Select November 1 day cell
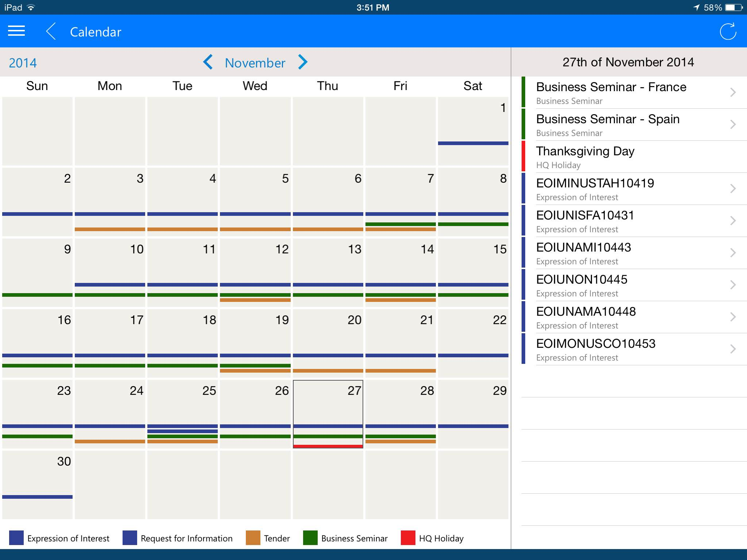 [473, 131]
